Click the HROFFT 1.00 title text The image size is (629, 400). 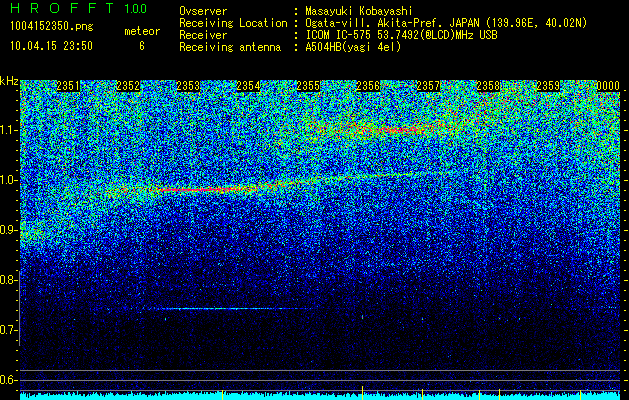[78, 8]
